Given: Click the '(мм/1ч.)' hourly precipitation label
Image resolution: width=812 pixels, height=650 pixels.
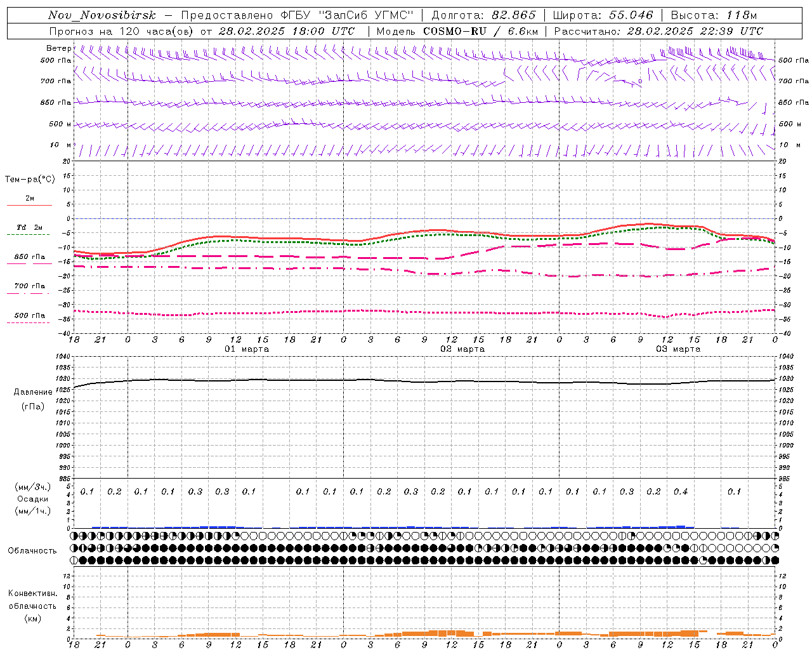Looking at the screenshot, I should click(x=32, y=511).
